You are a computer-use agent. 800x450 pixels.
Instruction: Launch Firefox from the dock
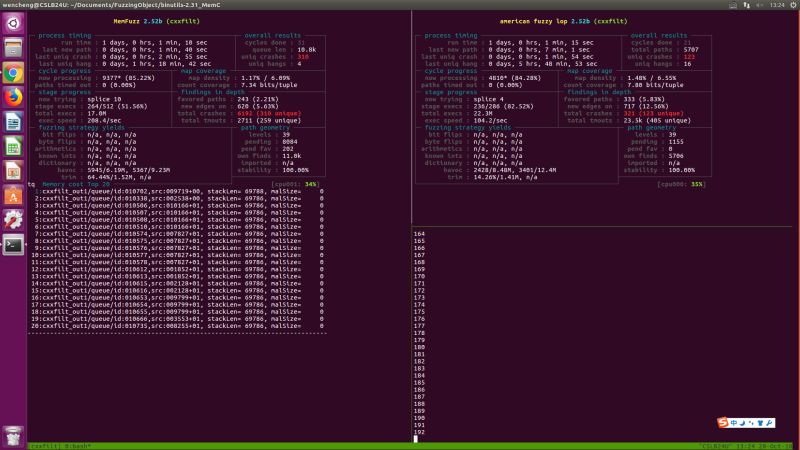click(13, 97)
